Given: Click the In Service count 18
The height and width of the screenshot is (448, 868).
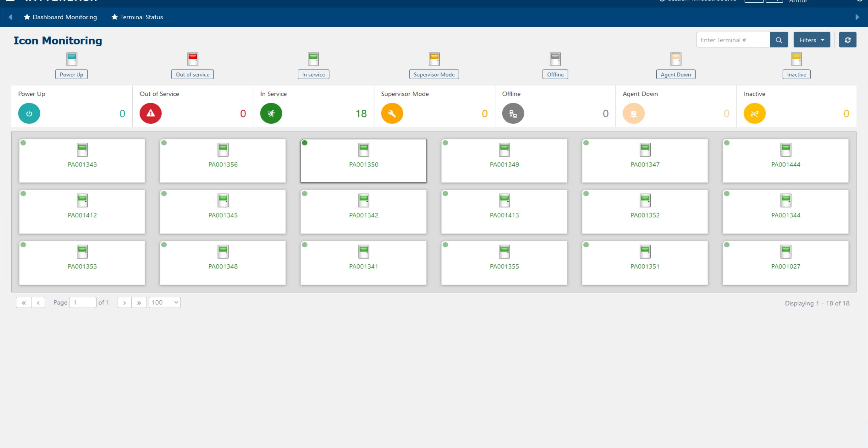Looking at the screenshot, I should (x=361, y=114).
